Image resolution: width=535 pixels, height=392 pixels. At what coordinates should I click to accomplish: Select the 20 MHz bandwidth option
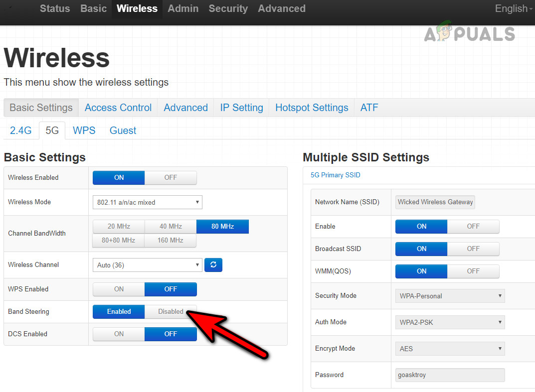(x=118, y=226)
